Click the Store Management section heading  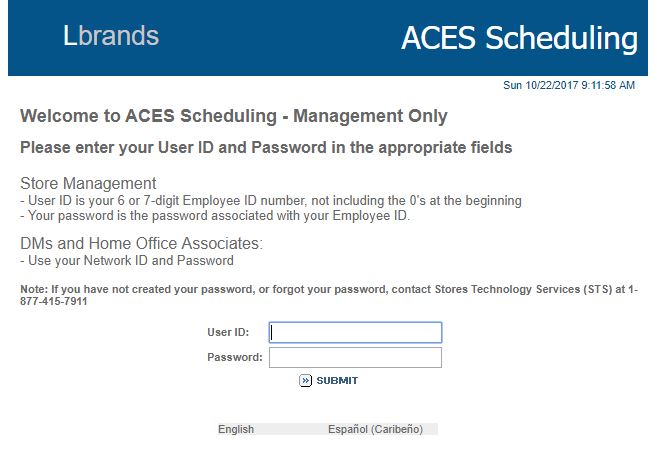click(x=88, y=183)
